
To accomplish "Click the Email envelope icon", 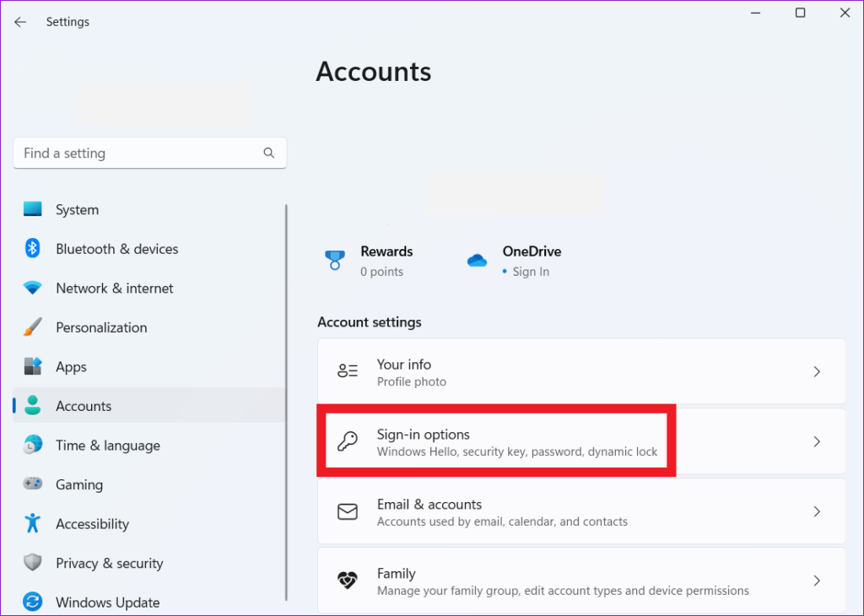I will 348,511.
